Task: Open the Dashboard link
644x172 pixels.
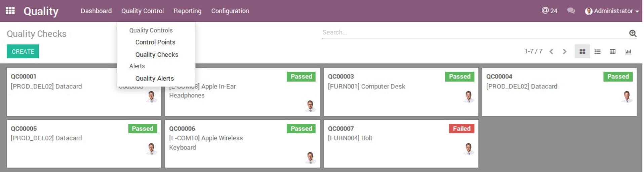Action: coord(96,11)
